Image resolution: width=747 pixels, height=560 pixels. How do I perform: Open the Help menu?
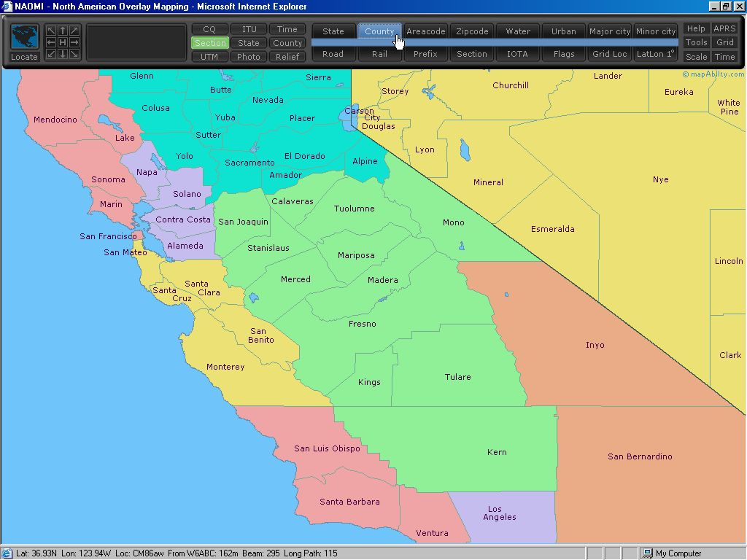click(696, 28)
